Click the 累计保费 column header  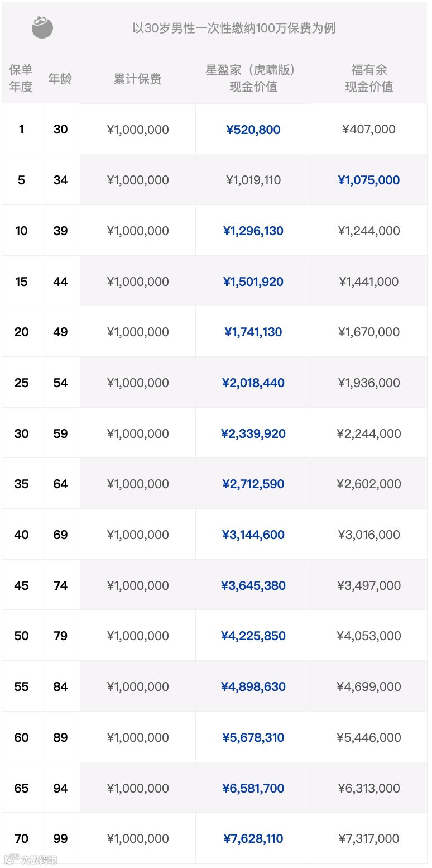(137, 79)
